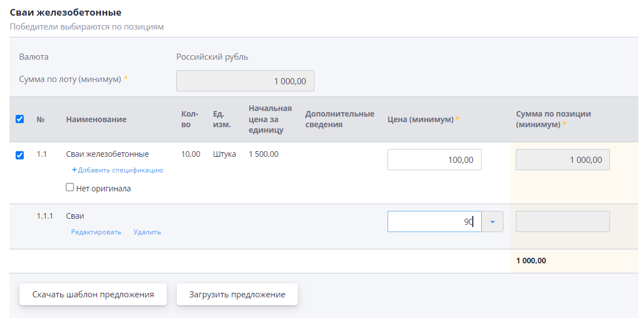Click Удалить to remove specification Сваи
Image resolution: width=644 pixels, height=318 pixels.
[147, 232]
